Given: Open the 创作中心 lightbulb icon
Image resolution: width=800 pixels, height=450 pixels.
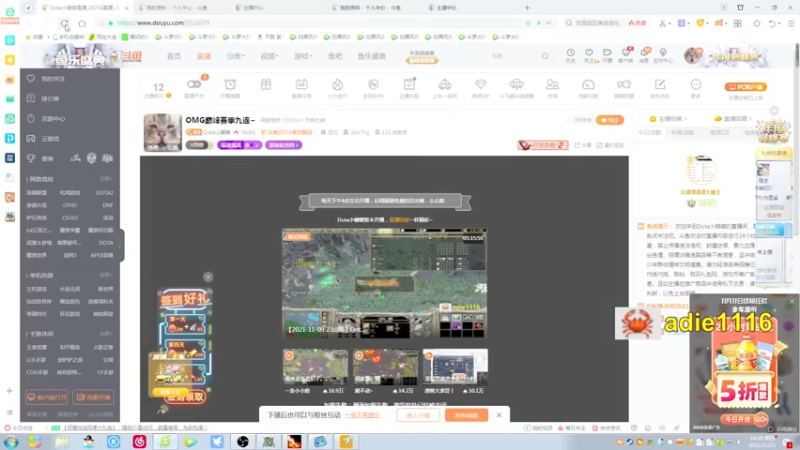Looking at the screenshot, I should click(x=663, y=56).
